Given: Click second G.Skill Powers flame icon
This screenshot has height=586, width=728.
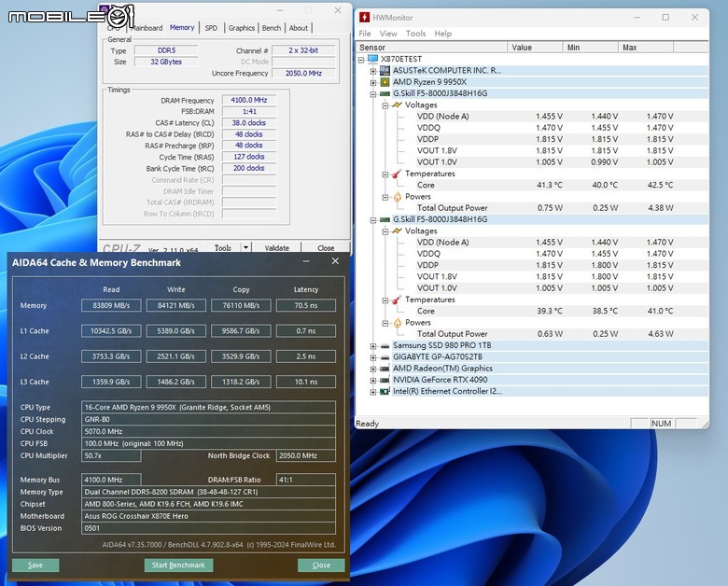Looking at the screenshot, I should point(397,322).
